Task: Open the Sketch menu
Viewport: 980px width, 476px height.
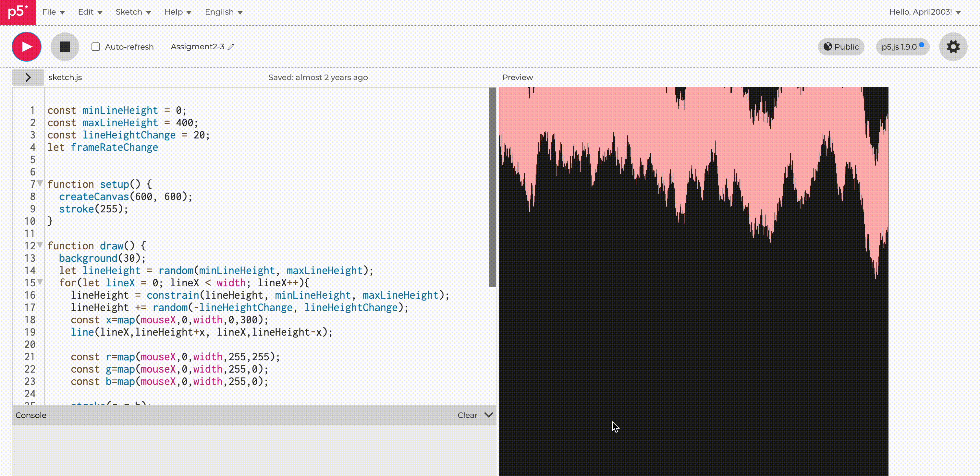Action: [x=133, y=12]
